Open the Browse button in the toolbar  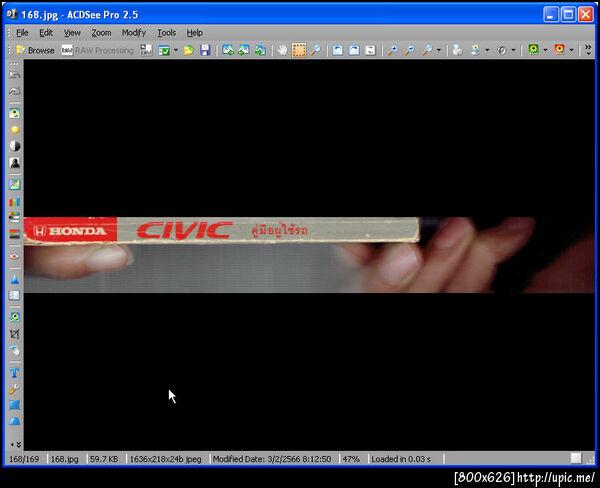(35, 50)
